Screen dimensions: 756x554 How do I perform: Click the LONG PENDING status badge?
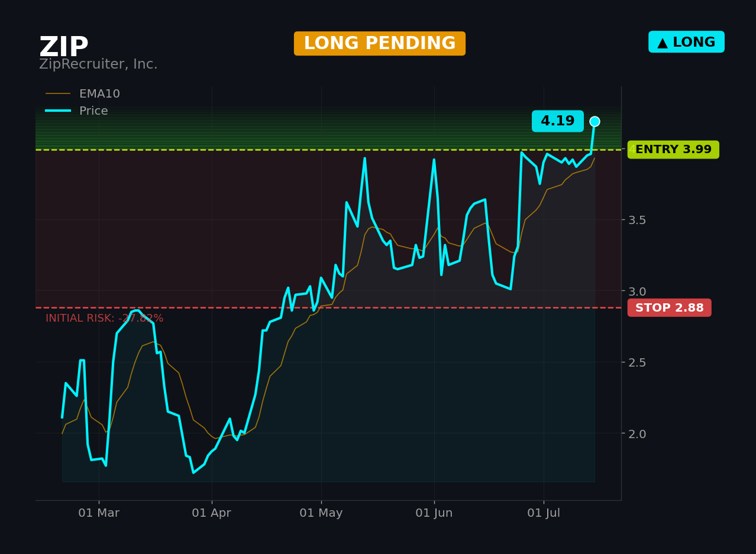click(380, 44)
